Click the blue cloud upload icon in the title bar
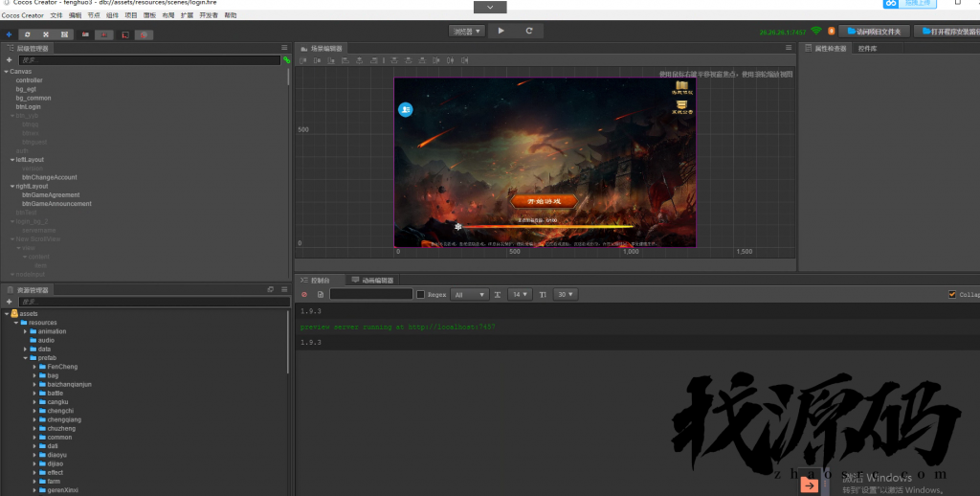The width and height of the screenshot is (980, 496). (x=891, y=3)
